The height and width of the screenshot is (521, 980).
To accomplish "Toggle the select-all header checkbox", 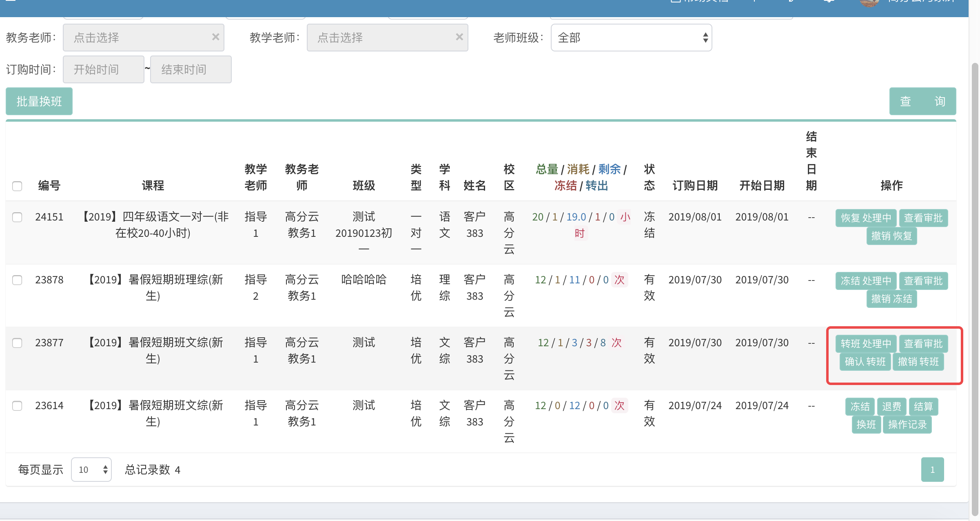I will click(x=17, y=186).
